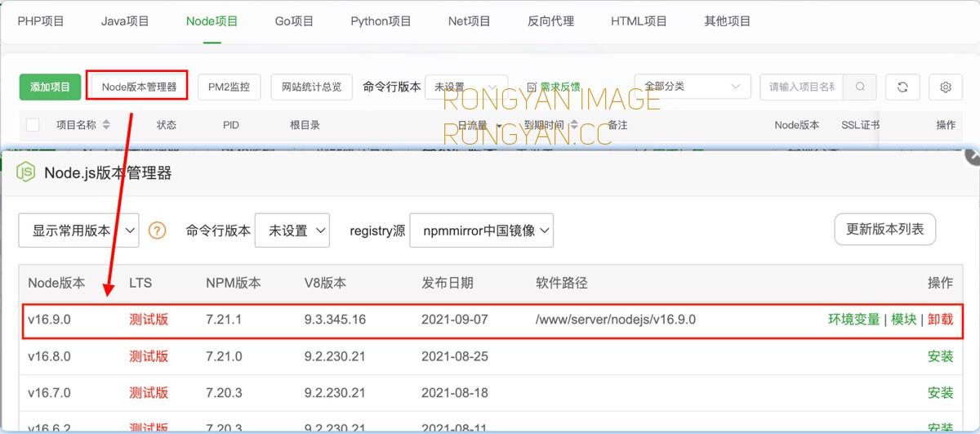The width and height of the screenshot is (980, 434).
Task: Open the 显示常用版本 dropdown
Action: pyautogui.click(x=79, y=230)
